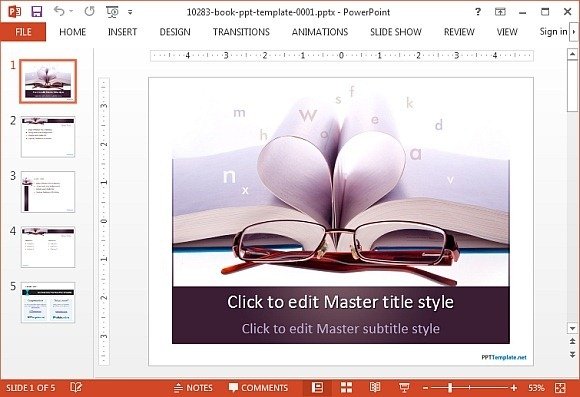The image size is (580, 397).
Task: Click the PowerPoint application icon
Action: (x=15, y=11)
